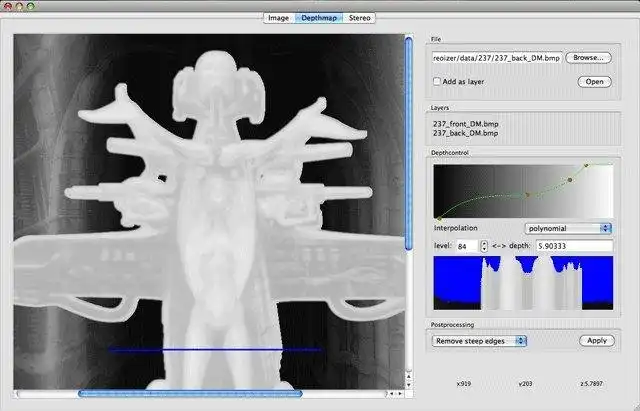Screen dimensions: 640x411
Task: Click the z:5.7897 status readout
Action: tap(591, 384)
